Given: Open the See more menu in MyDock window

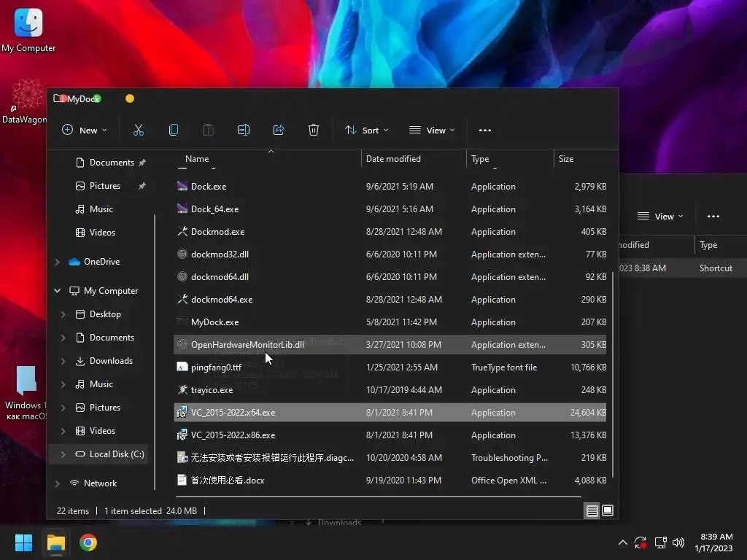Looking at the screenshot, I should (x=485, y=130).
